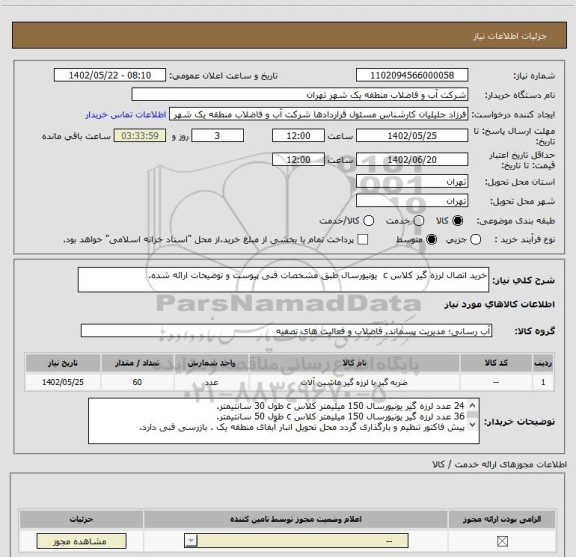Viewport: 576px width, 557px height.
Task: Select the متوسط purchase type radio
Action: (x=432, y=240)
